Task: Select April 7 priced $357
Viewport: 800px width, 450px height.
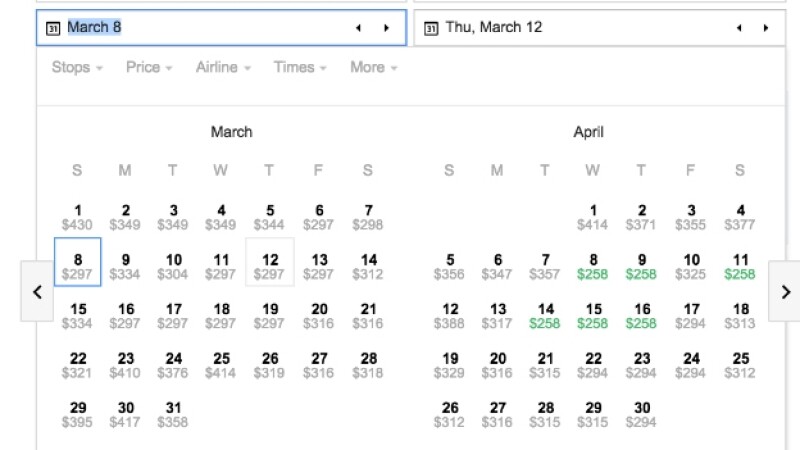Action: point(545,267)
